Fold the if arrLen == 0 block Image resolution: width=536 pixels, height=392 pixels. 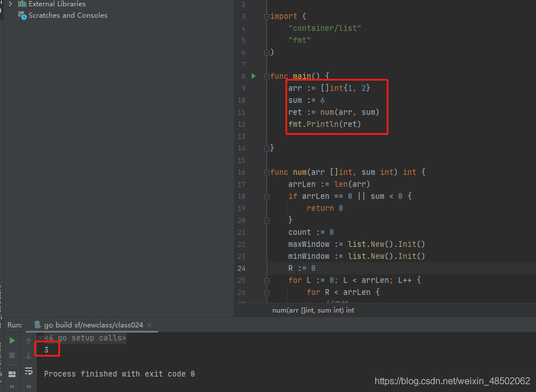(267, 197)
